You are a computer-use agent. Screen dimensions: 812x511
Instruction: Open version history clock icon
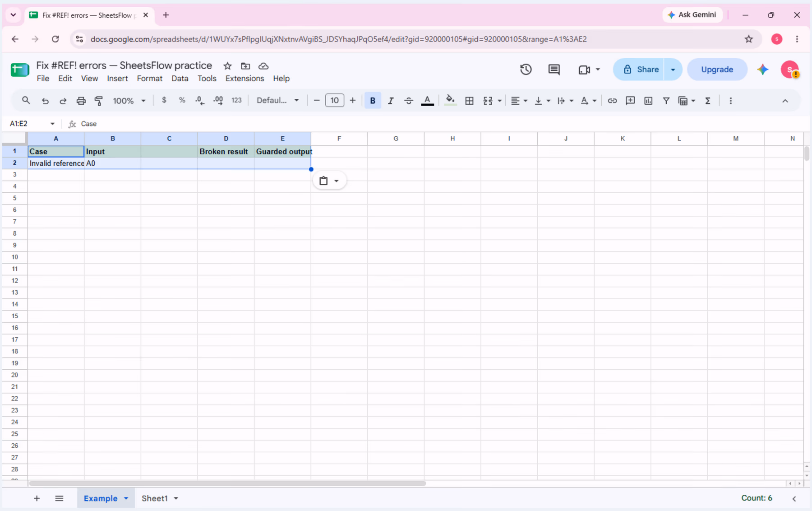pos(526,70)
